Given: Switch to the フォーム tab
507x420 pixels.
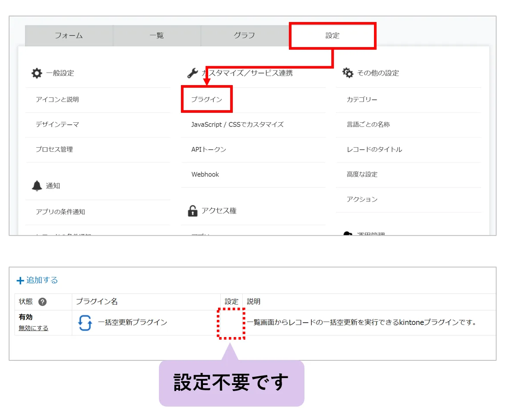Looking at the screenshot, I should pyautogui.click(x=69, y=35).
